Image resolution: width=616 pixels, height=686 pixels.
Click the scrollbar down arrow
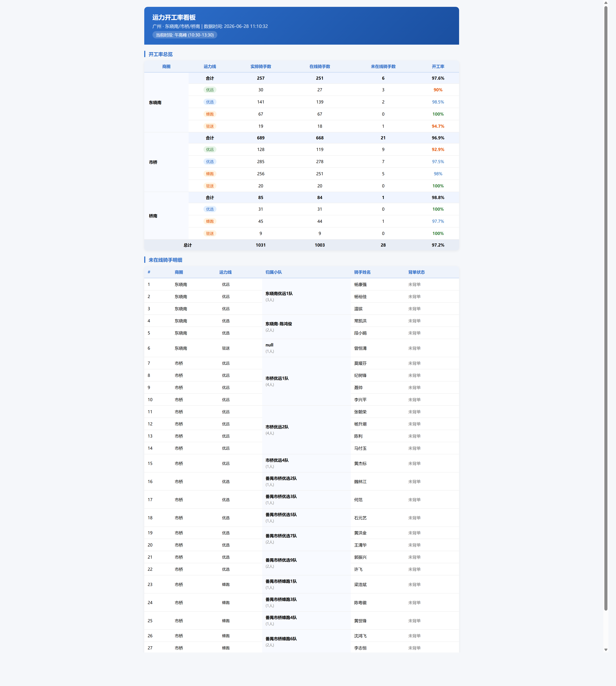tap(606, 649)
